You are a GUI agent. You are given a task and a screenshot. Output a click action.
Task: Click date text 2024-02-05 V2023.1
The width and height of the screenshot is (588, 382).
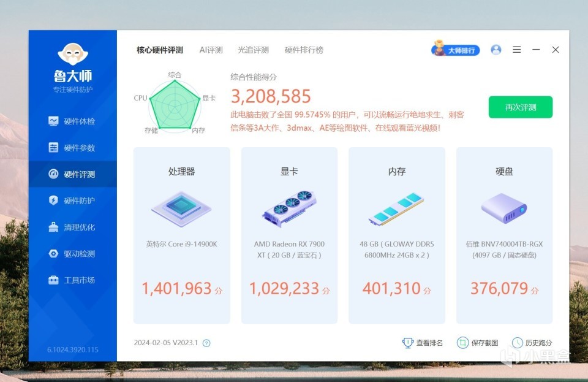[166, 343]
